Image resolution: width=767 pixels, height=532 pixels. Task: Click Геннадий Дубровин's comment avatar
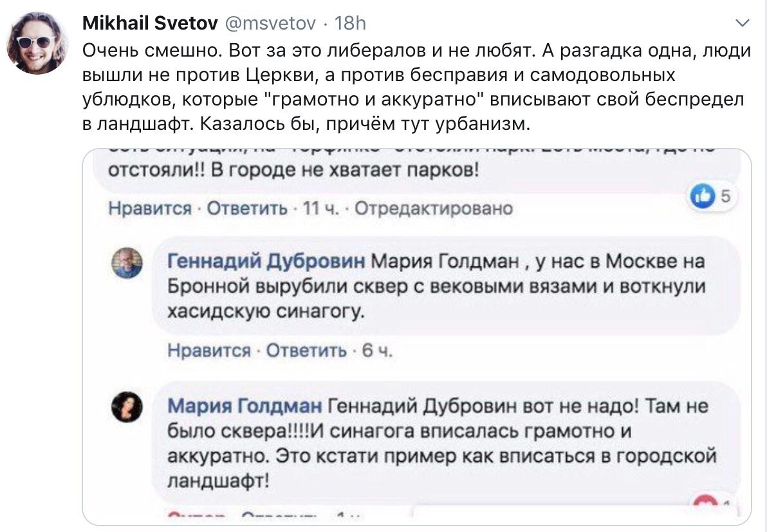click(x=128, y=262)
